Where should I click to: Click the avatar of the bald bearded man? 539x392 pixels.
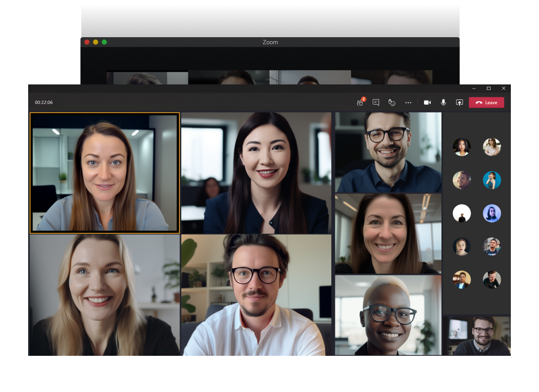[x=462, y=180]
